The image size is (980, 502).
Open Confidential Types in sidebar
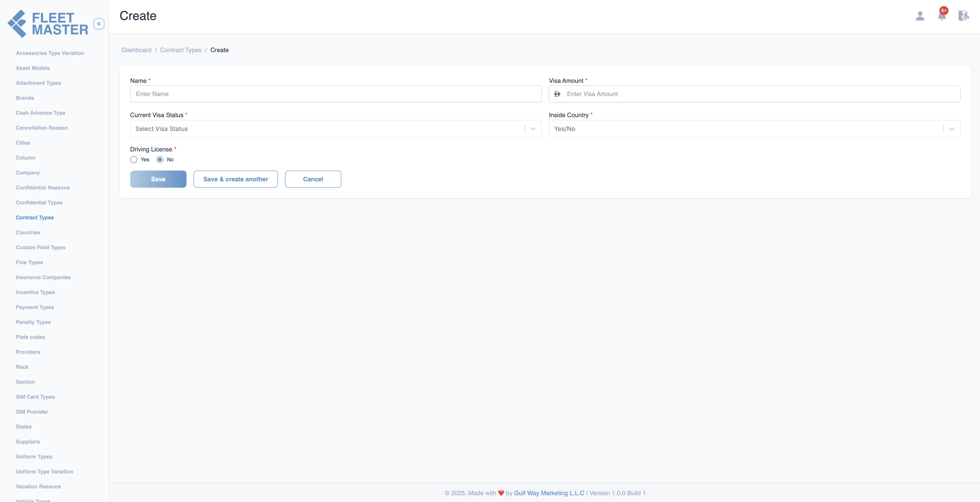click(39, 203)
